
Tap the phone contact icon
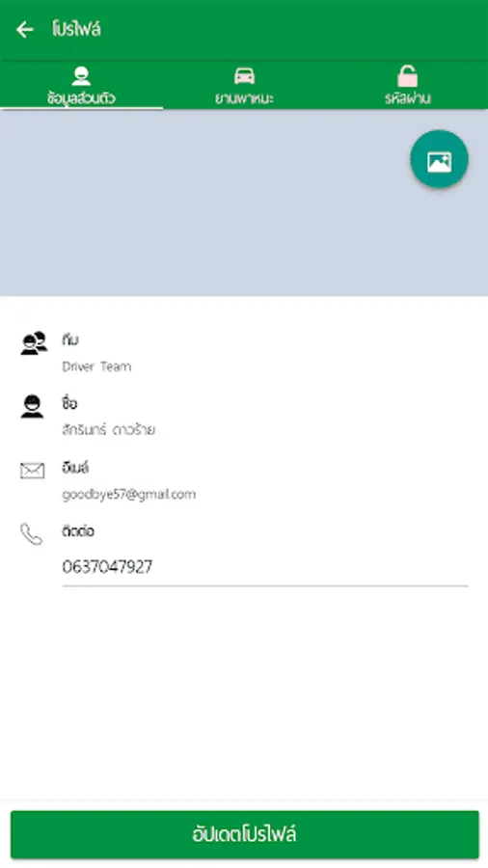pyautogui.click(x=32, y=534)
